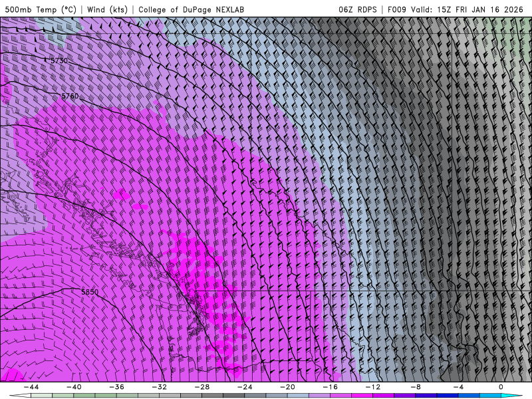Click the -44 colorbar tick label

coord(31,387)
